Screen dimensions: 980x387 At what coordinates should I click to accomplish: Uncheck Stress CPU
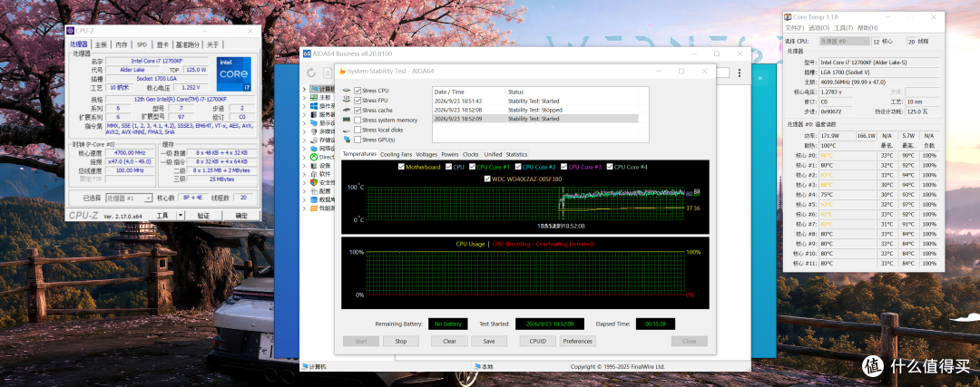(x=358, y=92)
